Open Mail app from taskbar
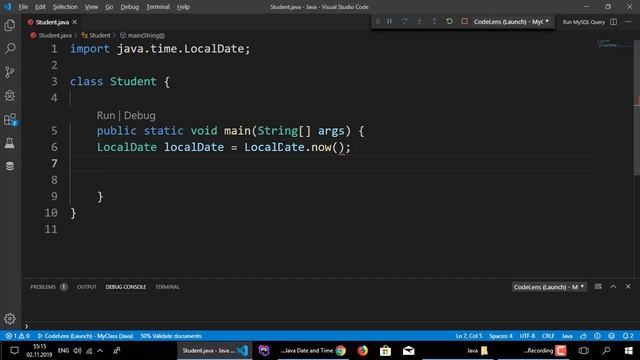 (409, 351)
